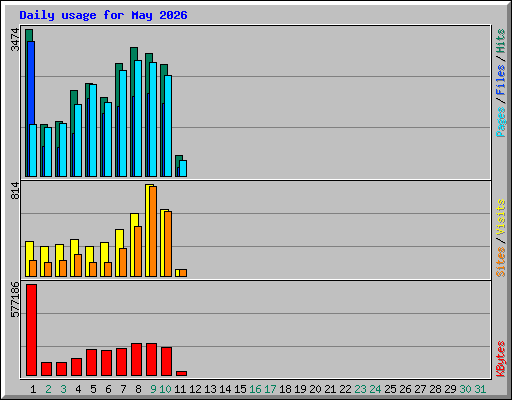Click day 7 on the x-axis
This screenshot has width=512, height=400.
123,389
